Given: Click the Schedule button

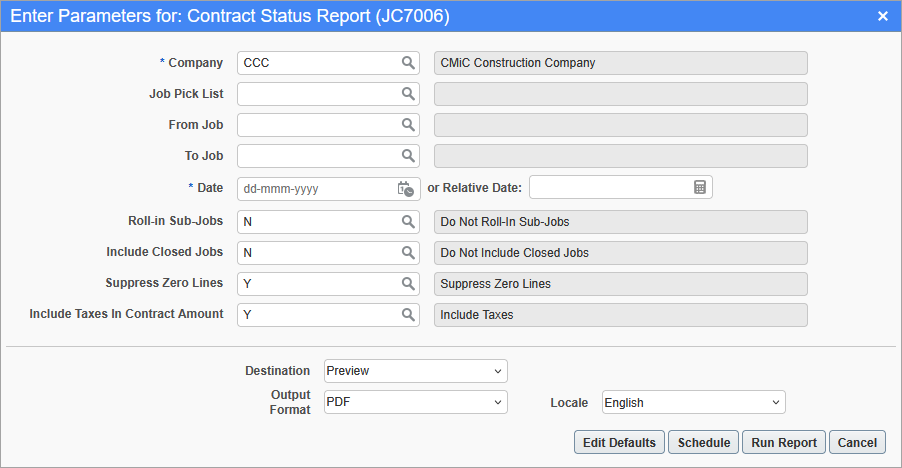Looking at the screenshot, I should pyautogui.click(x=704, y=442).
